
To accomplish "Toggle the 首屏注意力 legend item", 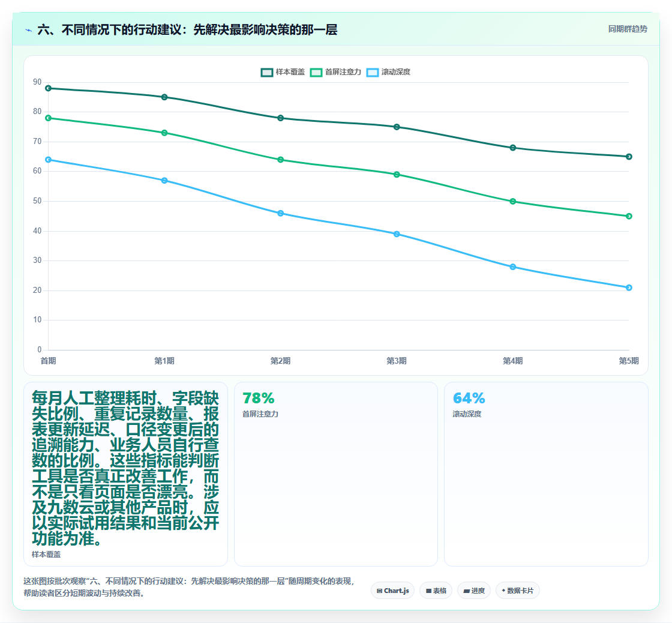I will (335, 72).
